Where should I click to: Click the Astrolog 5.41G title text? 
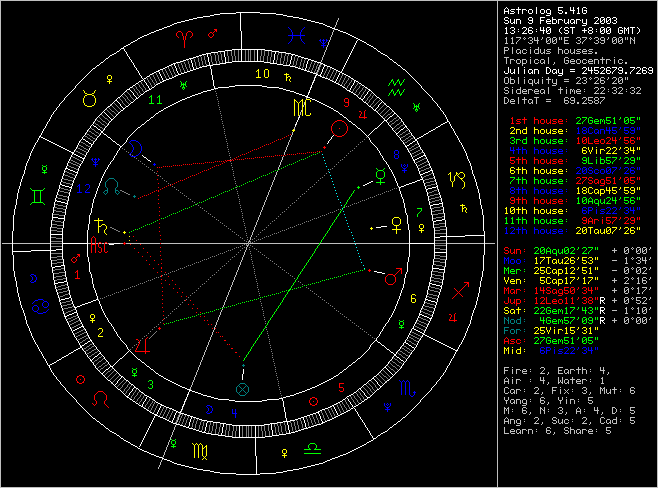click(x=539, y=8)
